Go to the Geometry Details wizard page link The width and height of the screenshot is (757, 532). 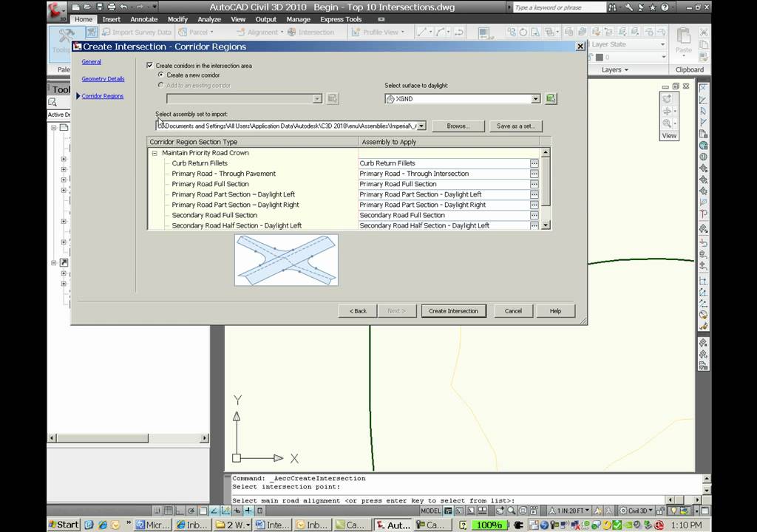[x=103, y=78]
